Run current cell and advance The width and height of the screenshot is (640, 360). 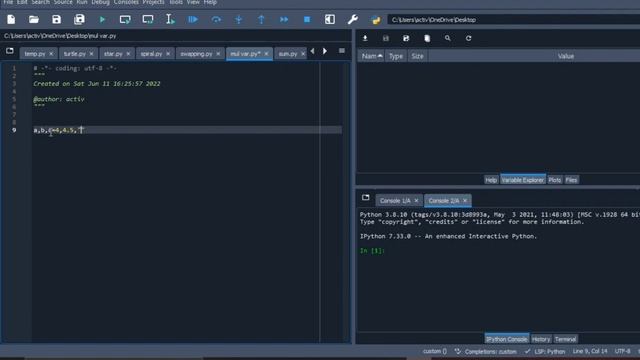pyautogui.click(x=148, y=19)
